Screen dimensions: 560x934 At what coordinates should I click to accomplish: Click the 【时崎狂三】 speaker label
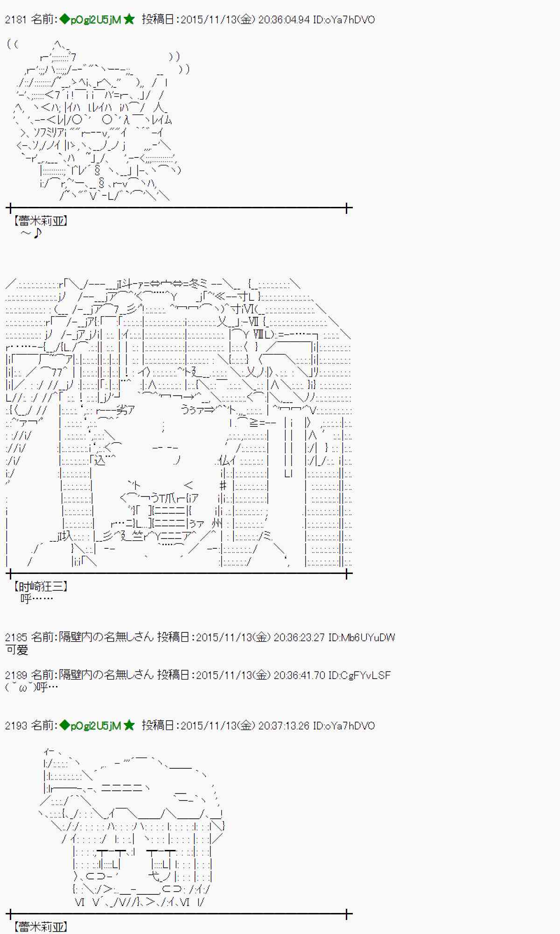pyautogui.click(x=41, y=587)
